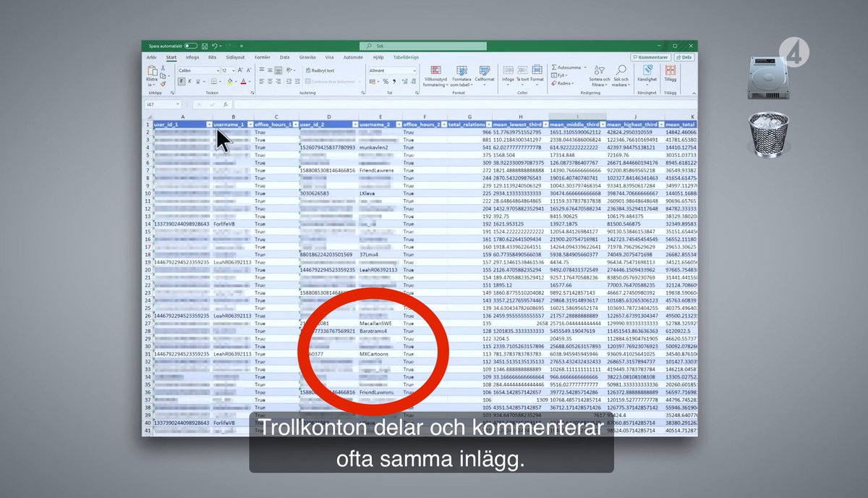The image size is (868, 498).
Task: Open Sortera och filtrera
Action: coord(600,76)
